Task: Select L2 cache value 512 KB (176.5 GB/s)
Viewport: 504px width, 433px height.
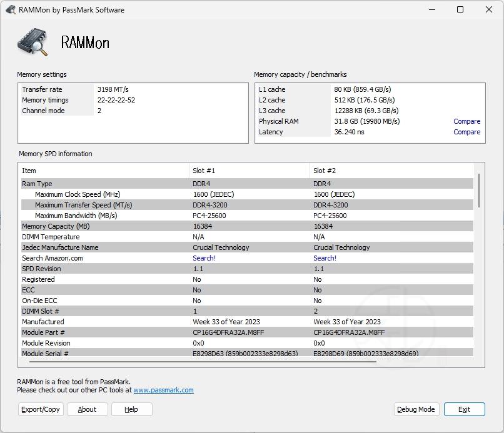Action: click(365, 100)
